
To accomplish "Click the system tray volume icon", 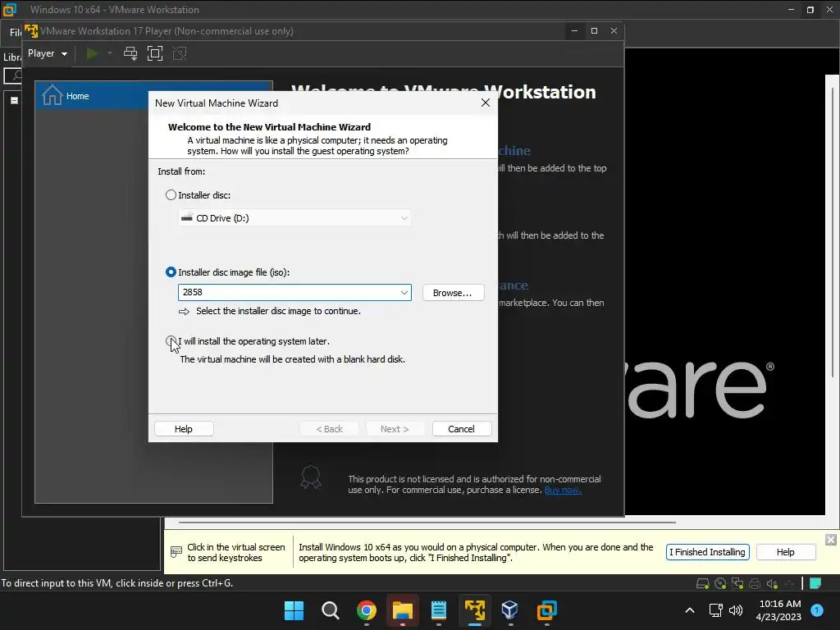I will 736,610.
